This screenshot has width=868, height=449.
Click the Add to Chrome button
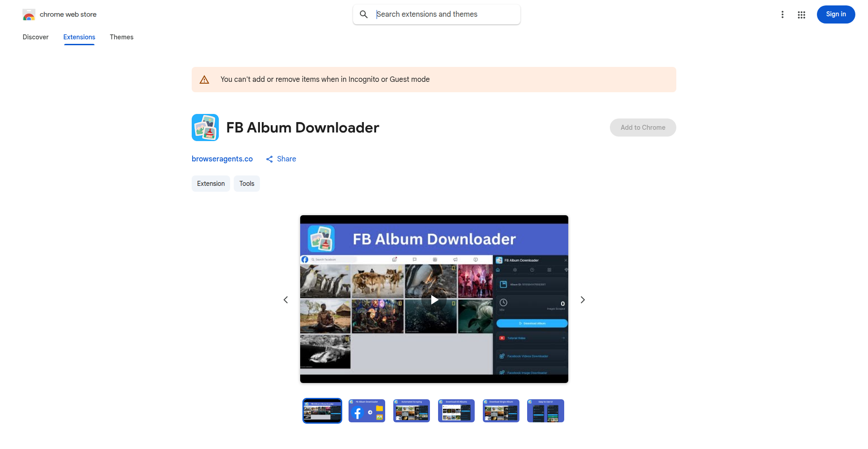pyautogui.click(x=643, y=128)
